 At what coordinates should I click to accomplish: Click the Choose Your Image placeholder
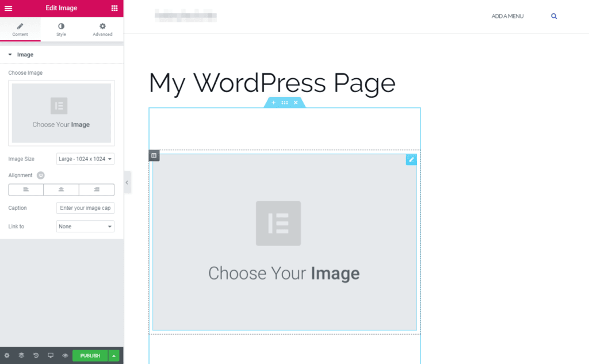(x=284, y=242)
